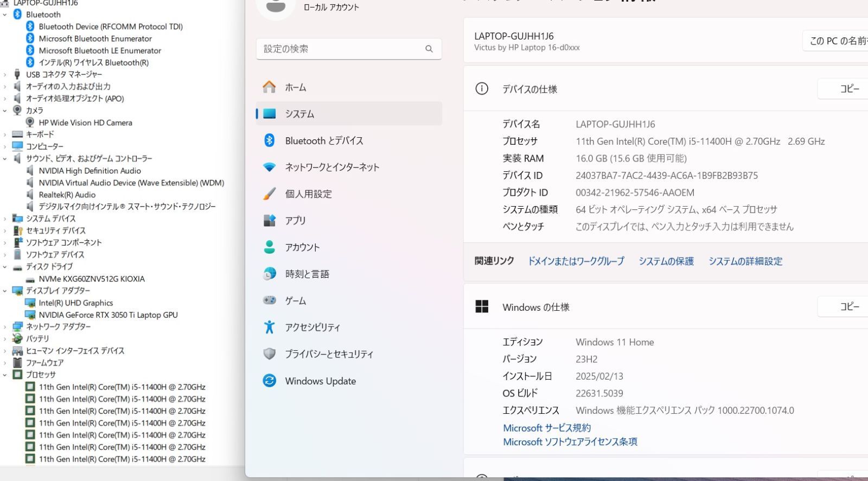Image resolution: width=868 pixels, height=481 pixels.
Task: Click the デバイス ID value text
Action: coord(667,175)
